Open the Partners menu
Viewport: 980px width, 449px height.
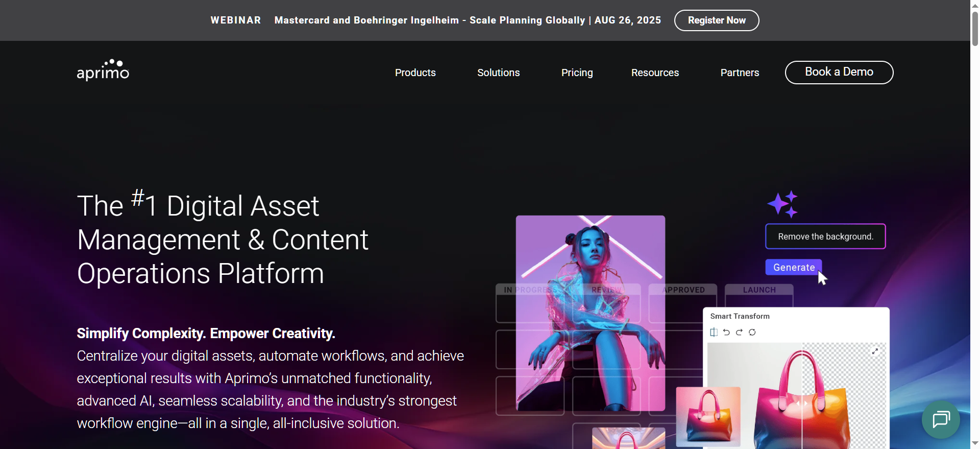[740, 73]
